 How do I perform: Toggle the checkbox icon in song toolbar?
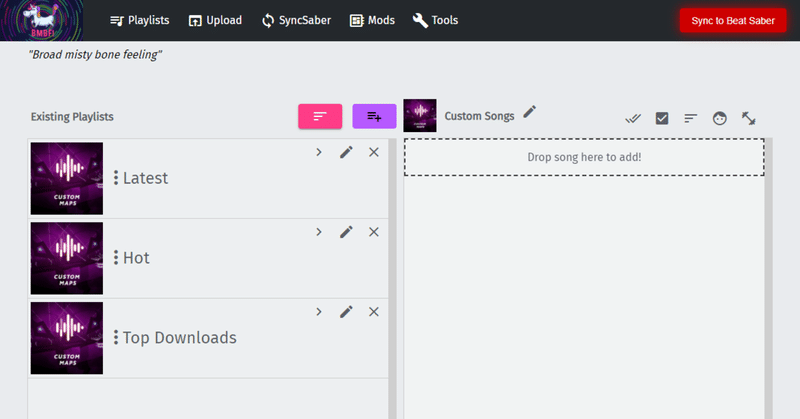662,118
